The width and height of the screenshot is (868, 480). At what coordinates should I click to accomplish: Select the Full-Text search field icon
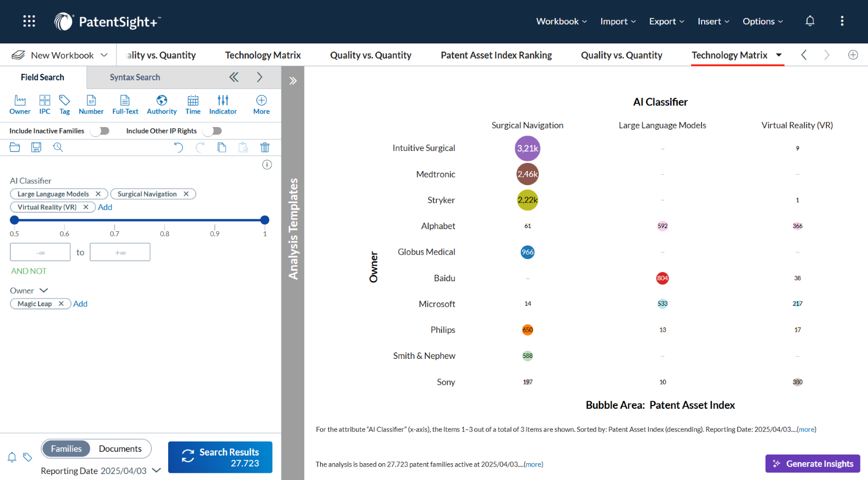125,105
